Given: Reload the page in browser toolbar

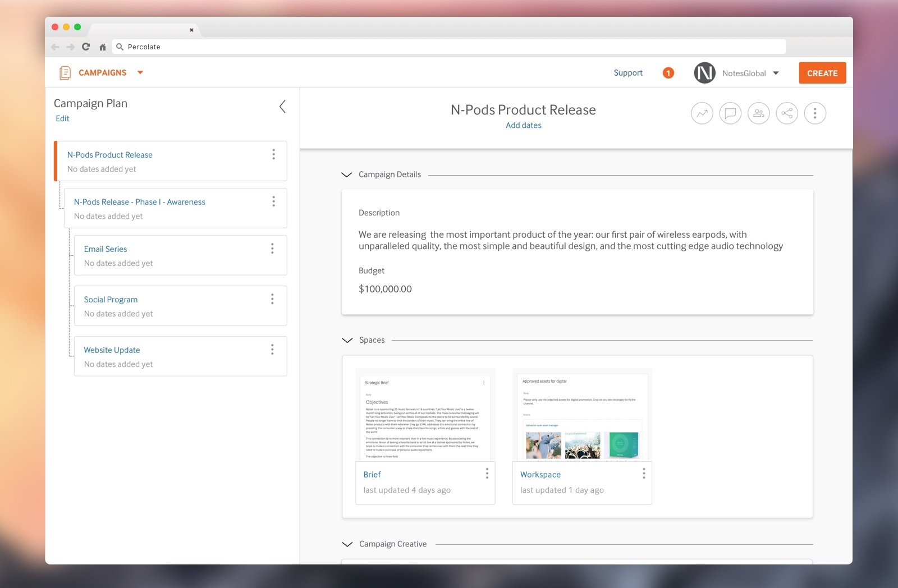Looking at the screenshot, I should (x=86, y=47).
